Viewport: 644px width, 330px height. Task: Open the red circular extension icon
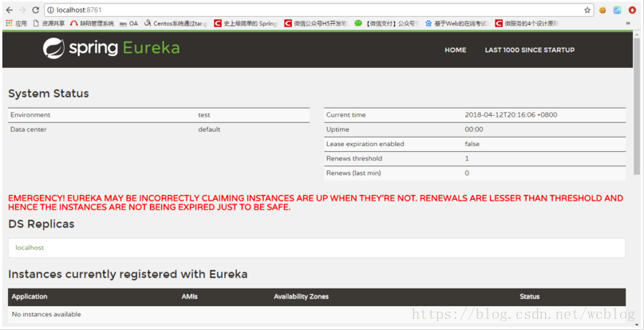tap(632, 10)
